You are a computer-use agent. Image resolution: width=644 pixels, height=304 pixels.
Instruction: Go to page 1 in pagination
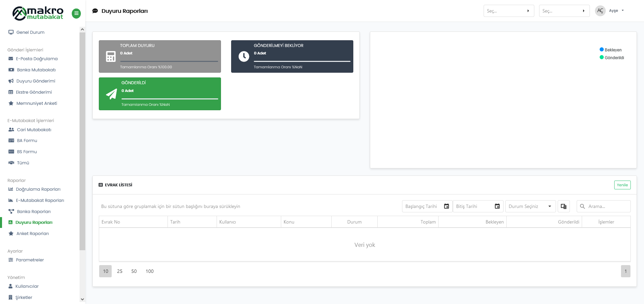[625, 271]
